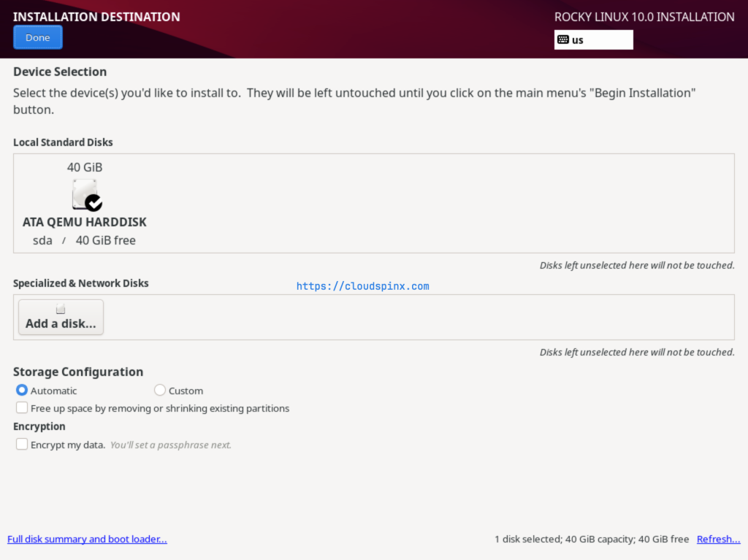Tick the Encrypt my data checkbox
This screenshot has width=748, height=560.
tap(23, 444)
